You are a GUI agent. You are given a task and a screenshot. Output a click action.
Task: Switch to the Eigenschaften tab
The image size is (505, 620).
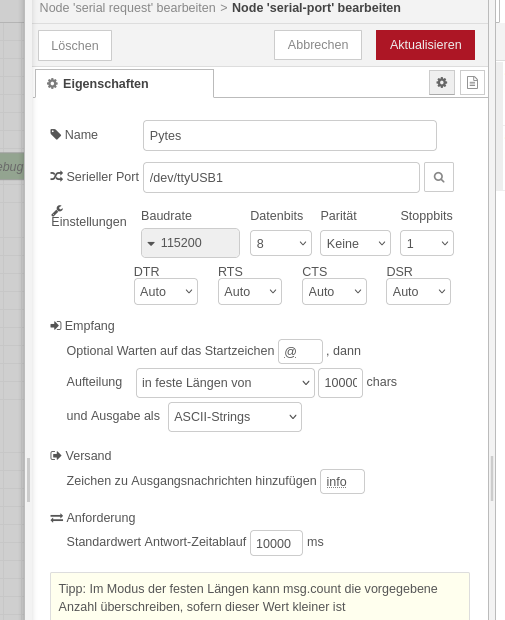click(x=124, y=83)
